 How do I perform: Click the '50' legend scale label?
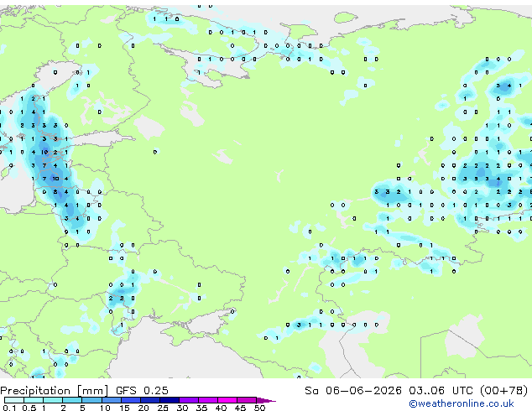259,408
